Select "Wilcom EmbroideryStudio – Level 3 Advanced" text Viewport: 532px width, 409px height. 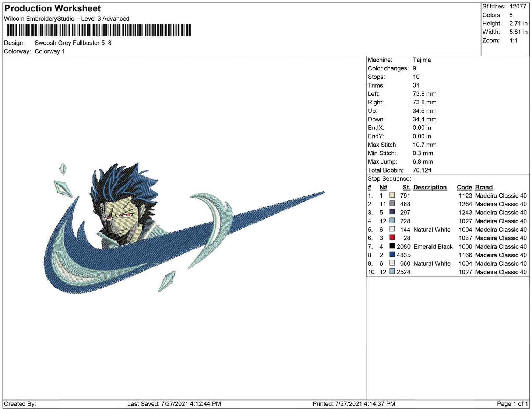pos(67,19)
